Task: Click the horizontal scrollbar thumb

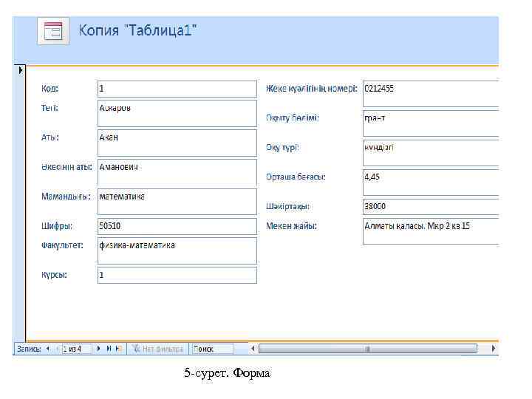Action: 368,349
